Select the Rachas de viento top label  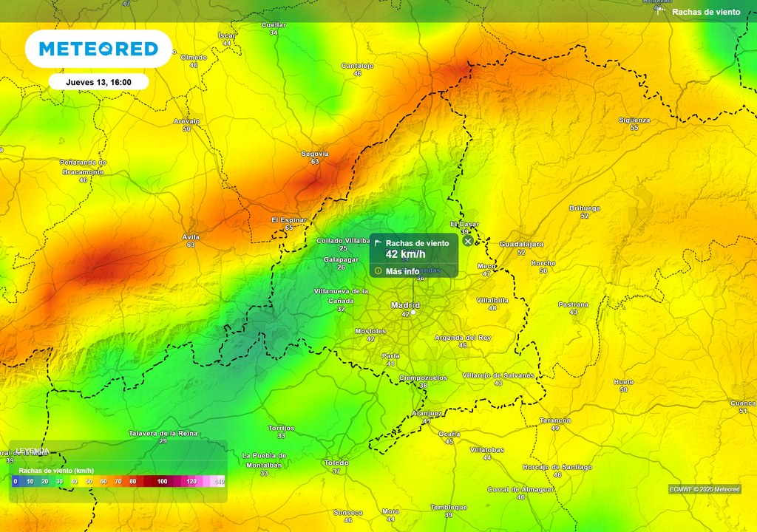point(705,12)
